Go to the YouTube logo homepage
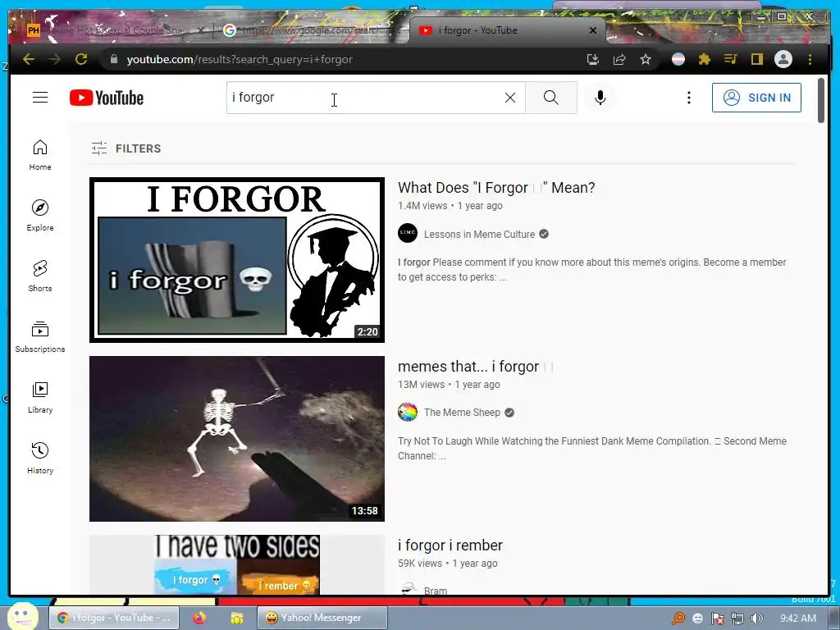This screenshot has width=840, height=630. click(x=107, y=98)
